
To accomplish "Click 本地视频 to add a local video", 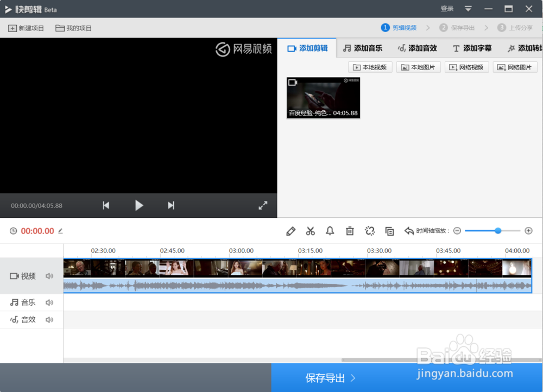I will click(370, 67).
